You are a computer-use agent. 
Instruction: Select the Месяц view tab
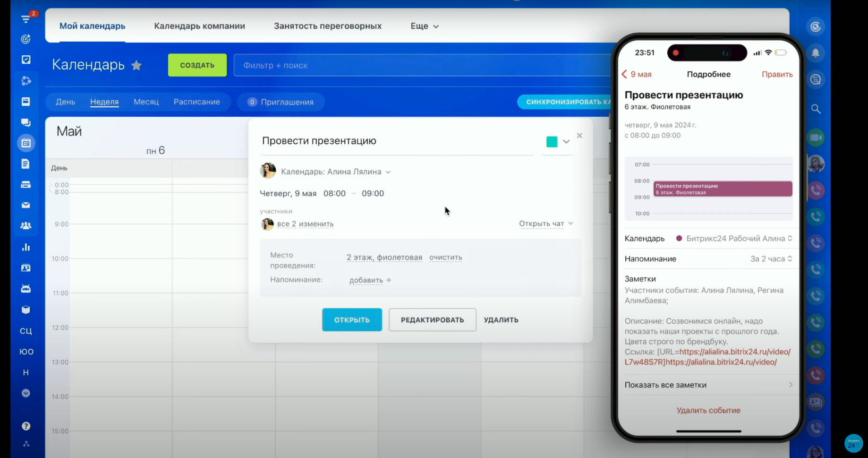click(146, 102)
